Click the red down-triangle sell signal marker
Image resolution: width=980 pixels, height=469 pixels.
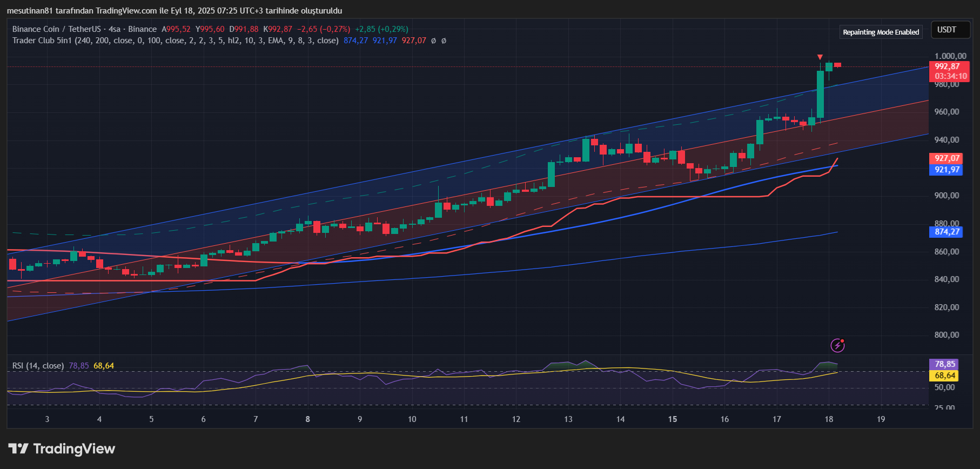820,57
